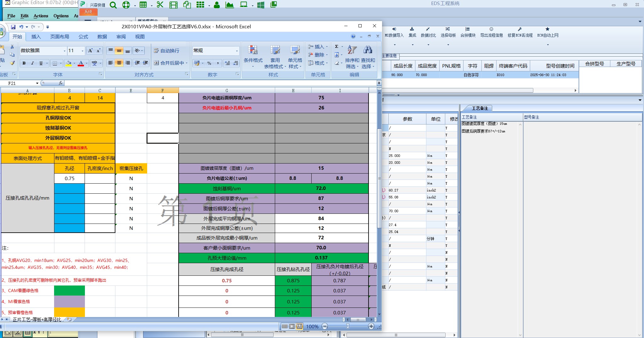
Task: Click the AutoSum sigma icon
Action: (x=337, y=47)
